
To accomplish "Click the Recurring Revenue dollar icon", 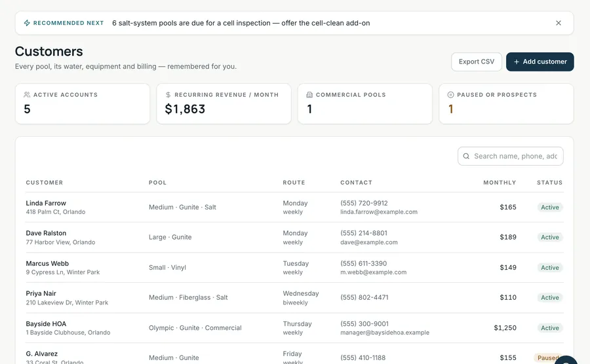I will pyautogui.click(x=168, y=95).
